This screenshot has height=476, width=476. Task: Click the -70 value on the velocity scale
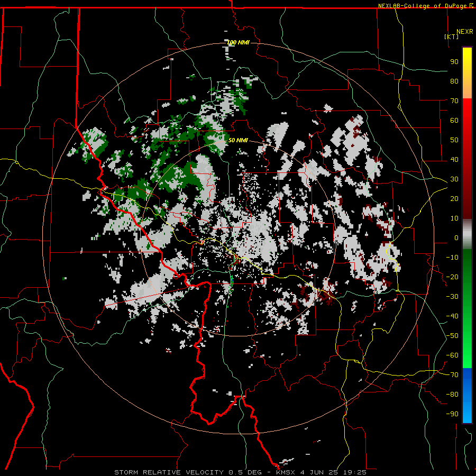pos(452,375)
